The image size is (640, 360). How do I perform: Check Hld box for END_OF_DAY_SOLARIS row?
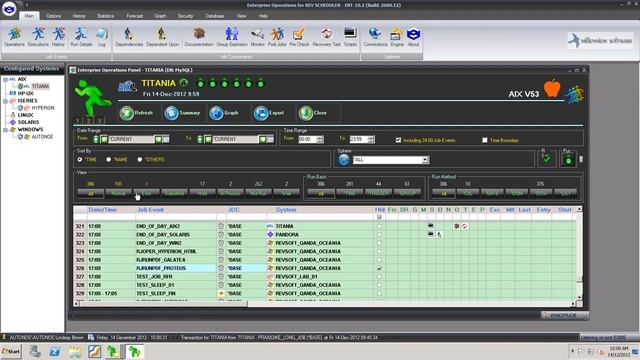[x=379, y=235]
